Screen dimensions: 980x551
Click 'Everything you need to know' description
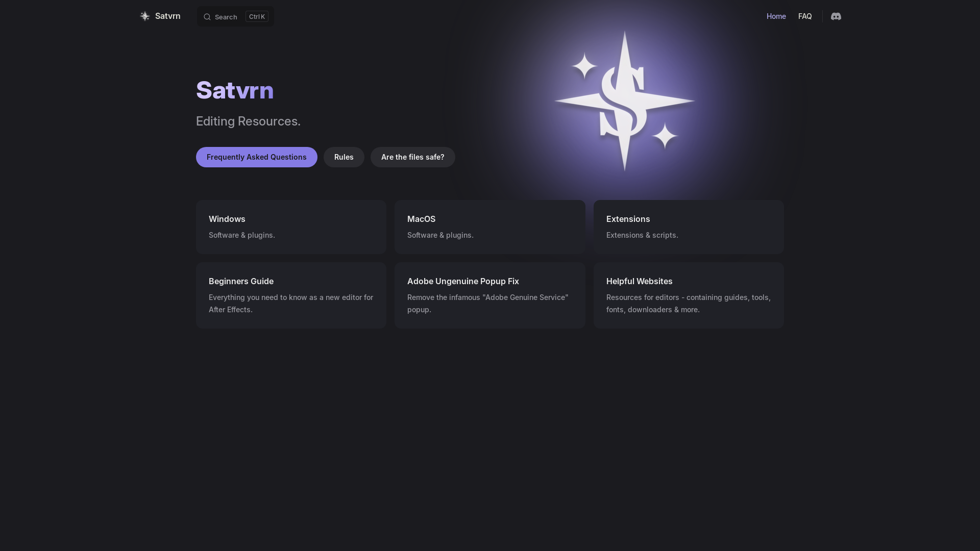[x=291, y=304]
